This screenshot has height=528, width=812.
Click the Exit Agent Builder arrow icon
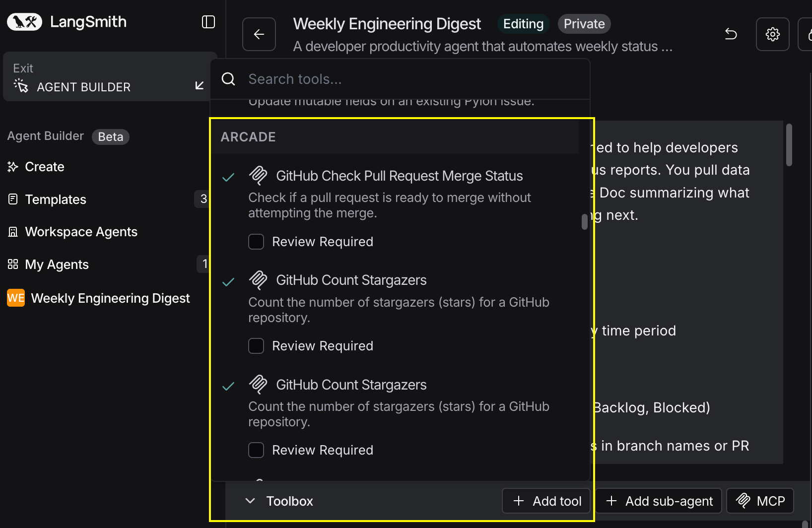click(200, 86)
